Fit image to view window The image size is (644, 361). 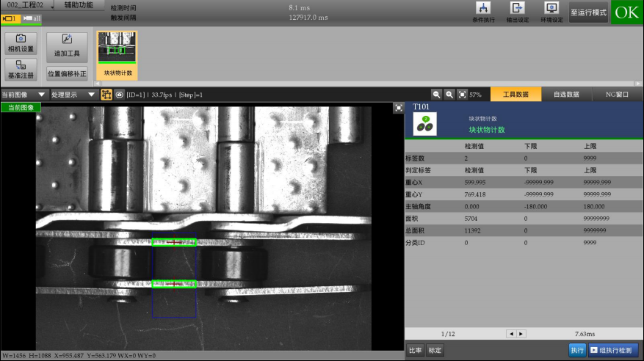click(x=461, y=95)
